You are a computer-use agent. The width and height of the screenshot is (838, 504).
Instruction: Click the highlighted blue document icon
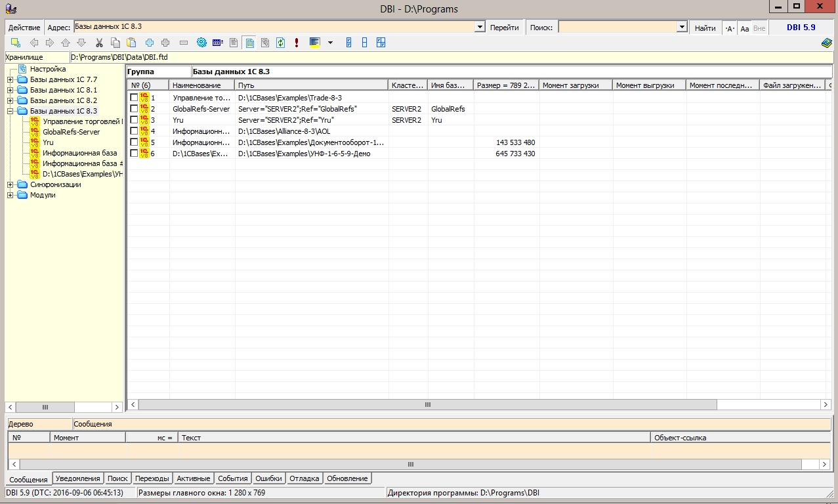249,43
